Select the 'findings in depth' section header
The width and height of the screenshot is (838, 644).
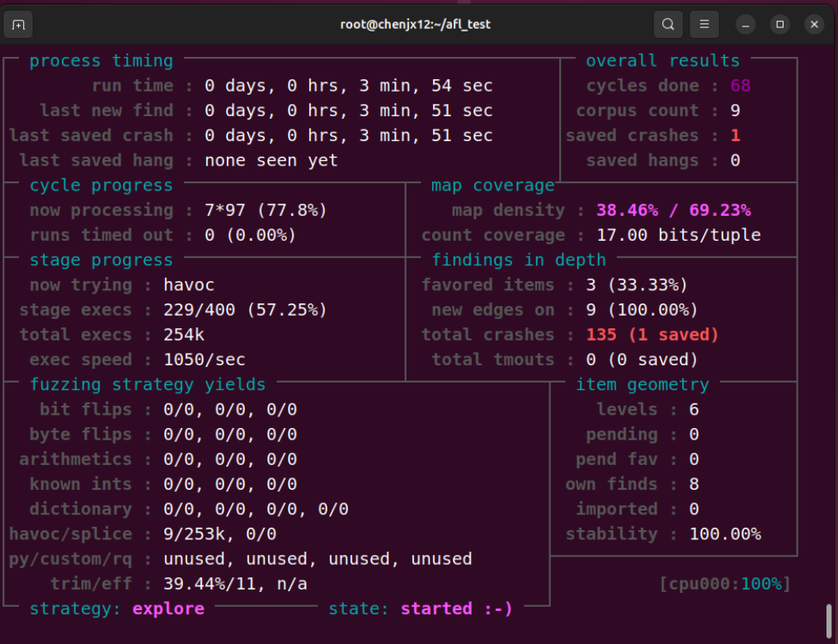(519, 261)
